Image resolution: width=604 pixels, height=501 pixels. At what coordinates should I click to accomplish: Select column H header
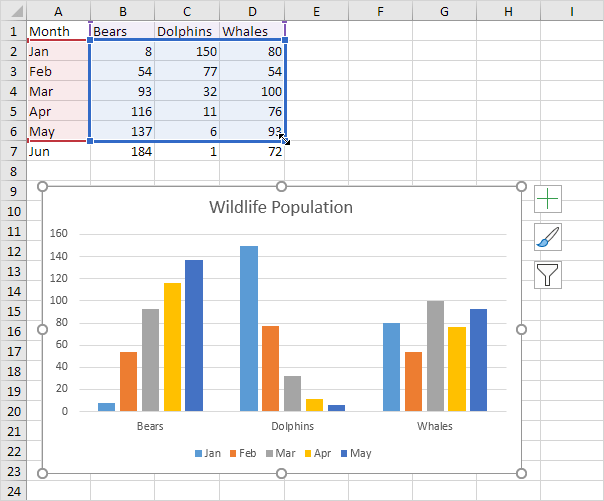[508, 10]
